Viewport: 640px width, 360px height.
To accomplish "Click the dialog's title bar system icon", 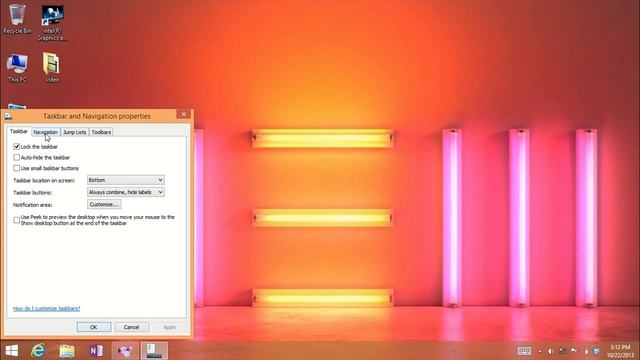I will click(x=8, y=116).
